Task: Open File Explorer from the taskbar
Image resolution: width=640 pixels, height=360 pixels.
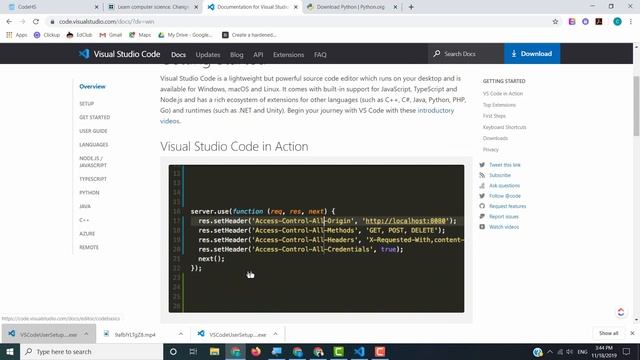Action: (x=214, y=351)
